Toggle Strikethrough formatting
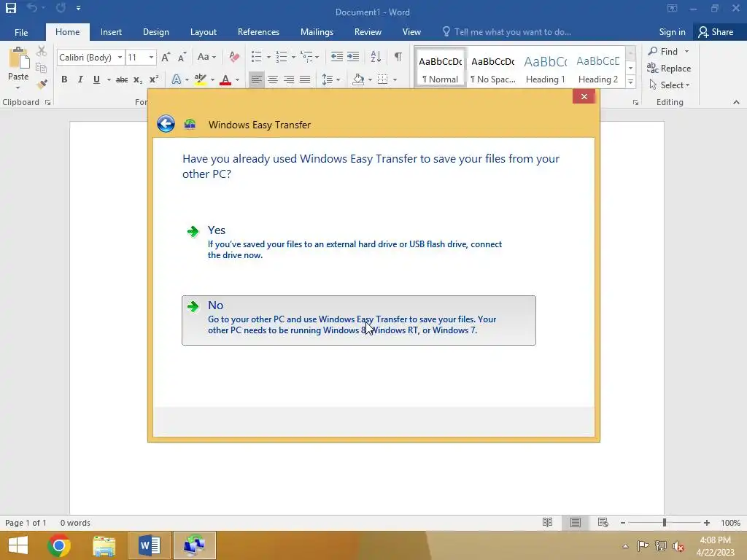This screenshot has height=560, width=747. click(122, 79)
